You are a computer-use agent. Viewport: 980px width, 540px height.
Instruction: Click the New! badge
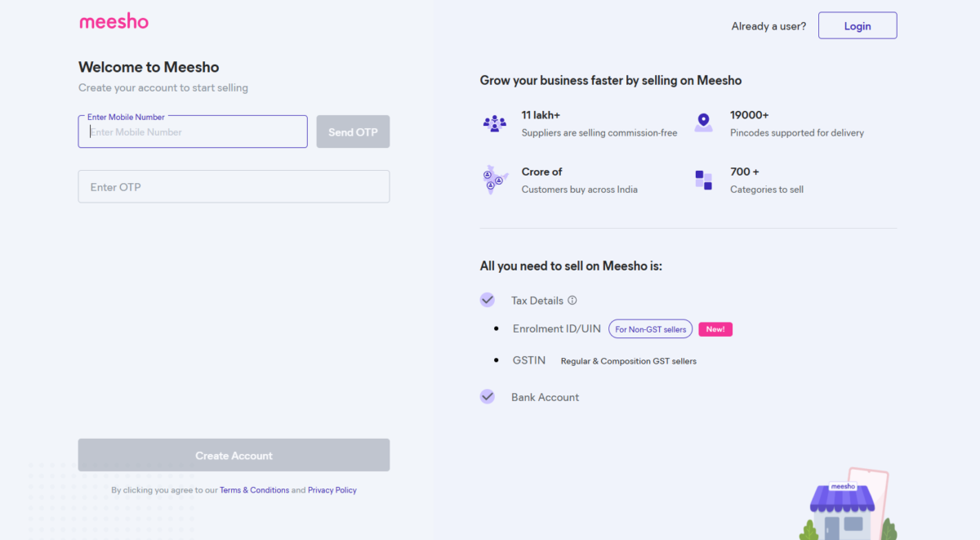pyautogui.click(x=715, y=329)
